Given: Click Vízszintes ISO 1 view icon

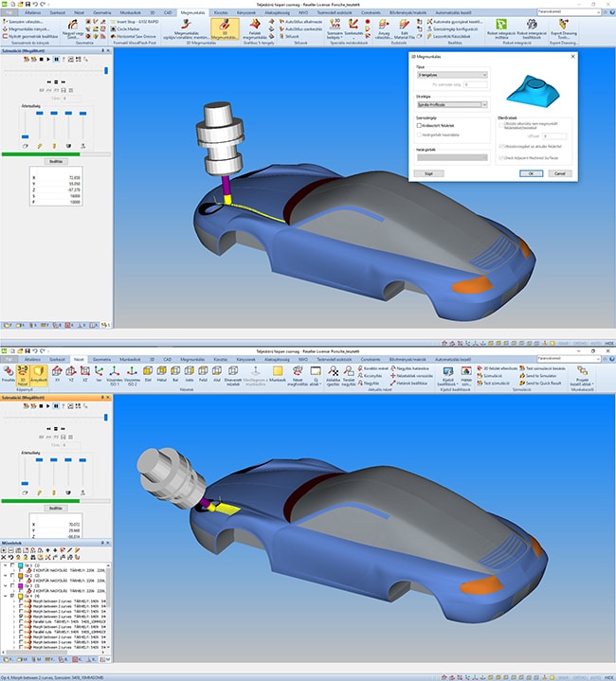Looking at the screenshot, I should coord(115,376).
